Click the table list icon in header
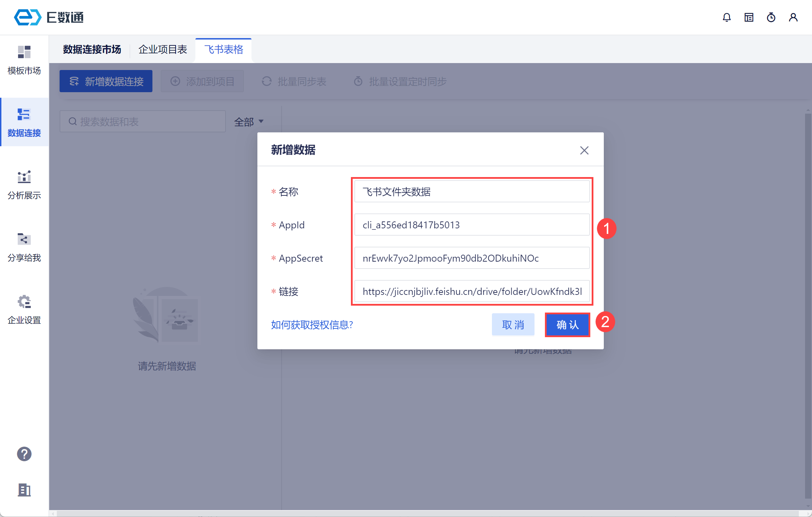This screenshot has height=517, width=812. (x=749, y=17)
